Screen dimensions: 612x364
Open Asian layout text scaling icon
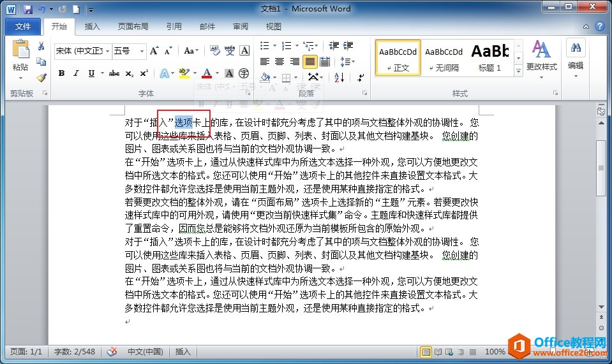tap(313, 77)
